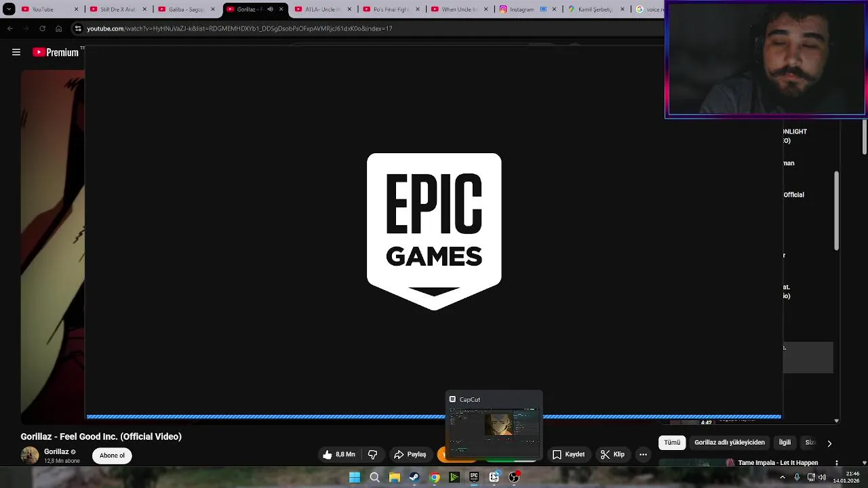Show hidden tray icons chevron

pos(782,477)
